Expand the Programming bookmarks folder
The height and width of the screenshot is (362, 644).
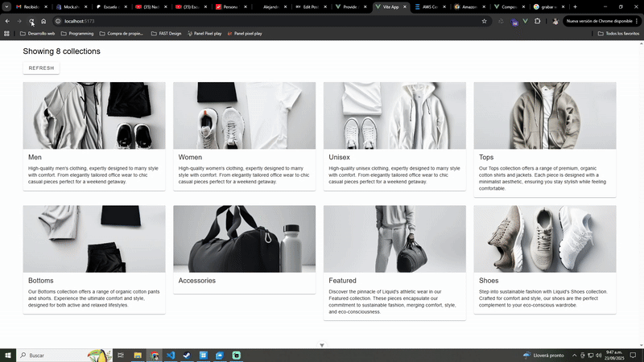[x=76, y=34]
